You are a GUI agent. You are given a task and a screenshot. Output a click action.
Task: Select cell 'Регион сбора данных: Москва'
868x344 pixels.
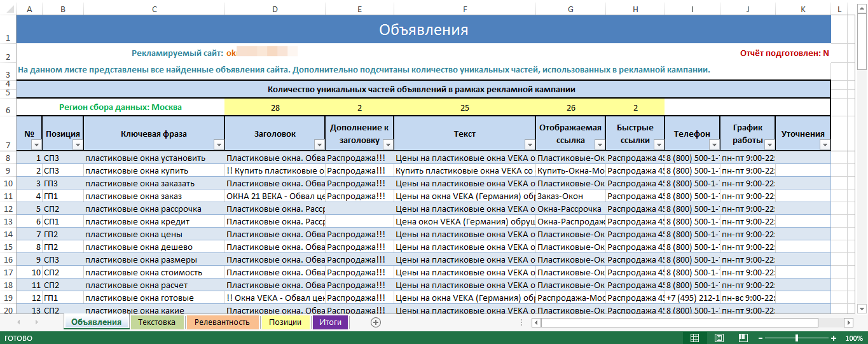pos(121,107)
